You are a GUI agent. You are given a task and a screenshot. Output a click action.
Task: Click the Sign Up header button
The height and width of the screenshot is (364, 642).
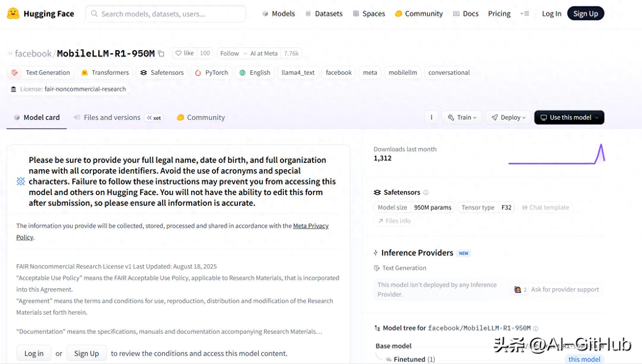(586, 14)
